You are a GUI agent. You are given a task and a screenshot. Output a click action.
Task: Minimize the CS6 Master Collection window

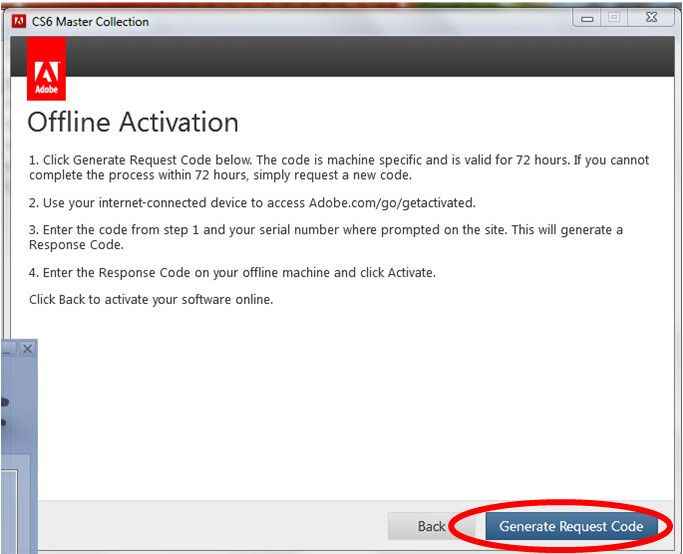[x=587, y=19]
